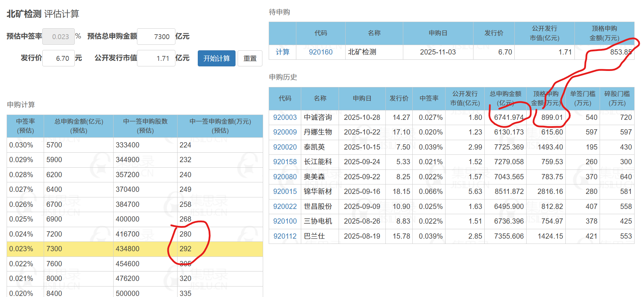644x297 pixels.
Task: Open stock code 920160 link
Action: 320,52
